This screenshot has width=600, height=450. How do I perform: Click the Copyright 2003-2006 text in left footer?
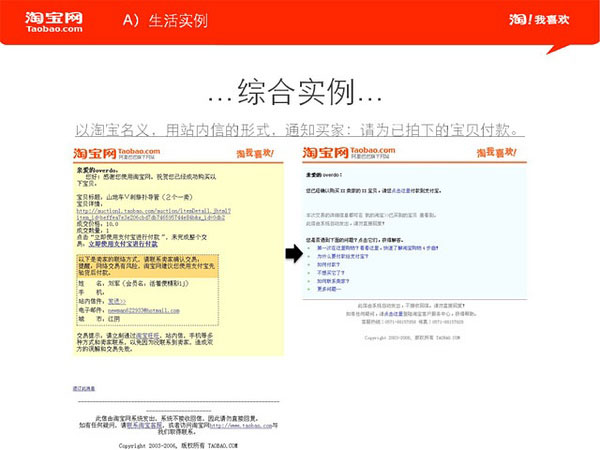point(178,446)
